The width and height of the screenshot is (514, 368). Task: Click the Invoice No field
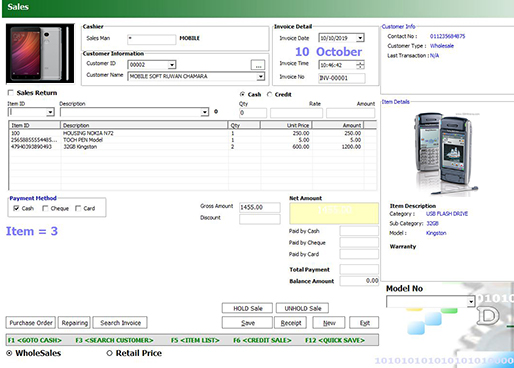342,78
